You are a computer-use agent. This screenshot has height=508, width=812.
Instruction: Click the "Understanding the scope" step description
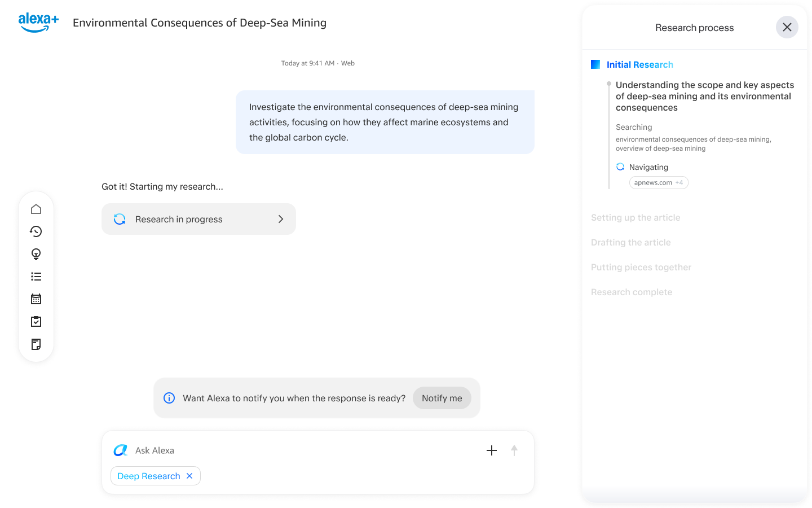point(705,96)
